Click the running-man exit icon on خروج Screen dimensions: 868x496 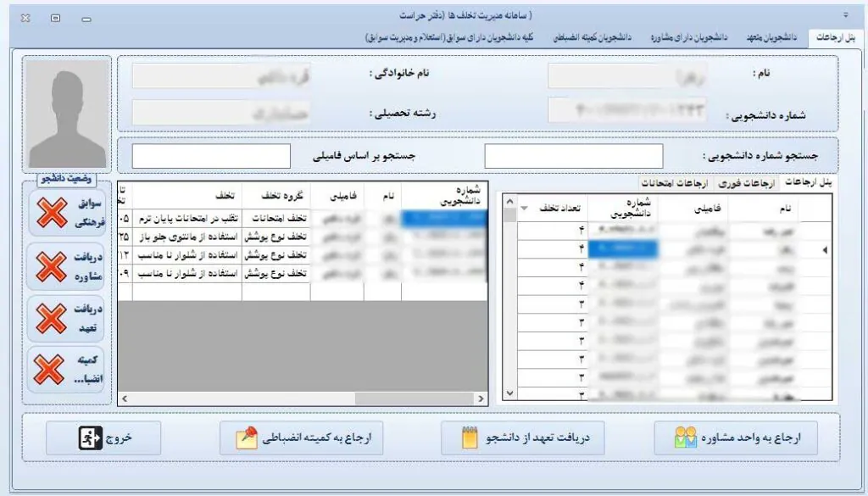[x=90, y=438]
